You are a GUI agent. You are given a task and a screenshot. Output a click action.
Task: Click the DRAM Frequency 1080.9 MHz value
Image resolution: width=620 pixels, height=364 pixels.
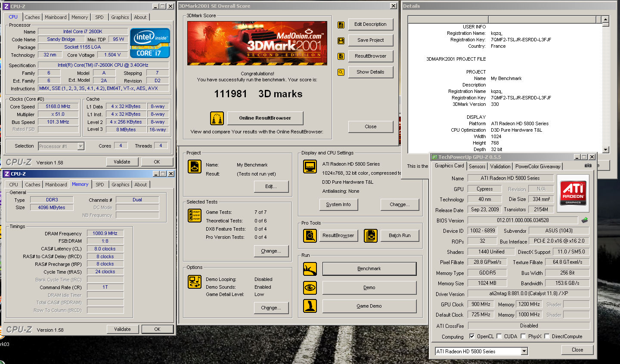click(x=105, y=233)
